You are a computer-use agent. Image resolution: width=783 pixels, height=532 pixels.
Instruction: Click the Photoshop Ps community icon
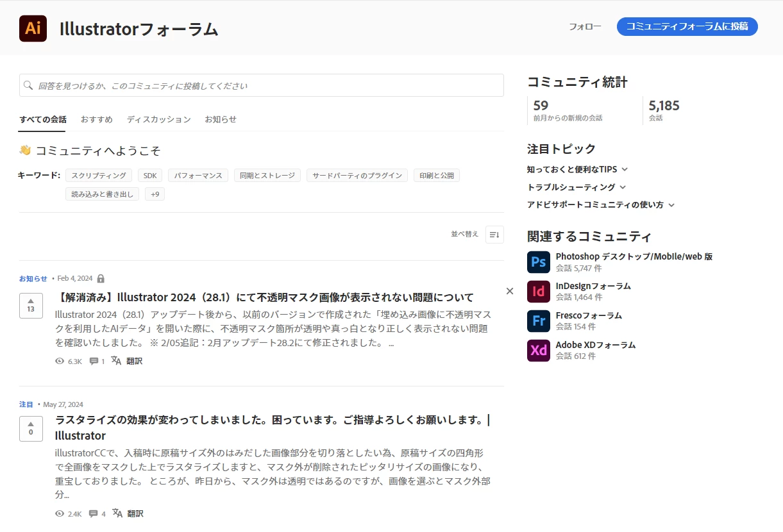pos(539,262)
